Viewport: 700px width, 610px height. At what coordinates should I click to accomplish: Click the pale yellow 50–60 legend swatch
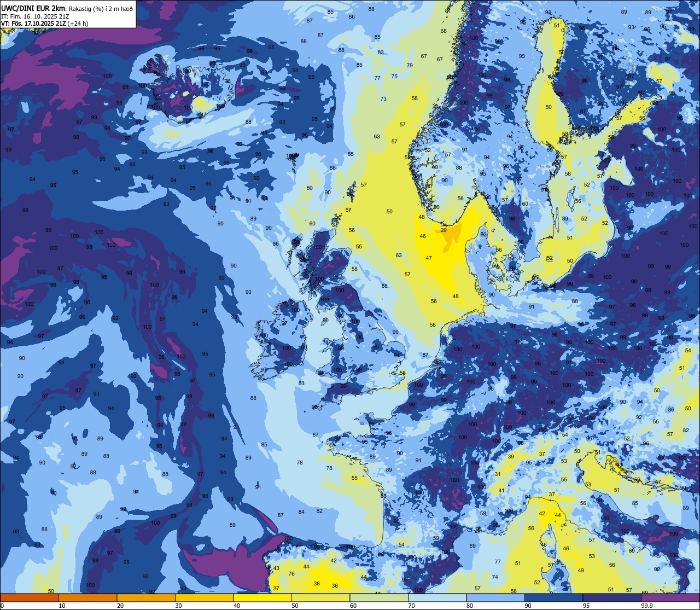(320, 597)
